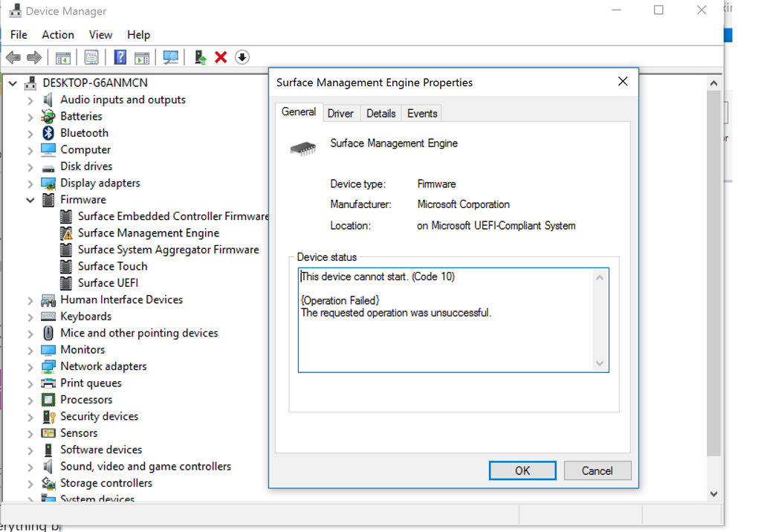Close the Surface Management Engine Properties dialog
Screen dimensions: 761x532
click(623, 82)
